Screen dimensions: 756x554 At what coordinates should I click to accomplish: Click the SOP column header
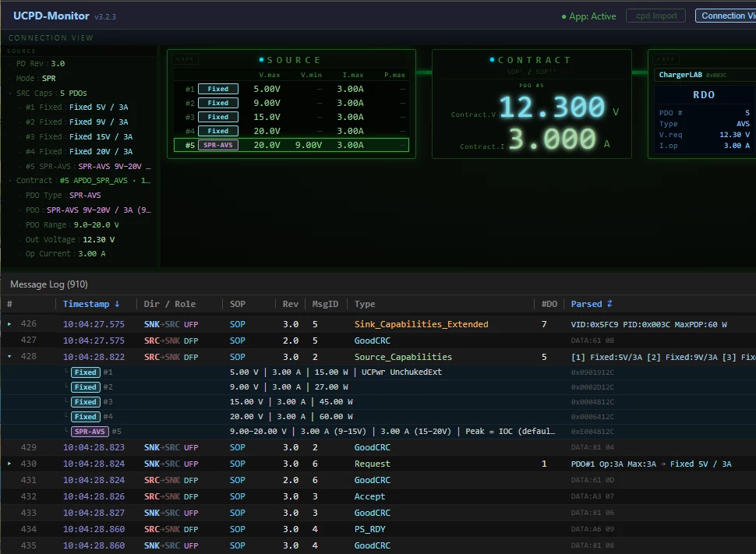pyautogui.click(x=237, y=304)
